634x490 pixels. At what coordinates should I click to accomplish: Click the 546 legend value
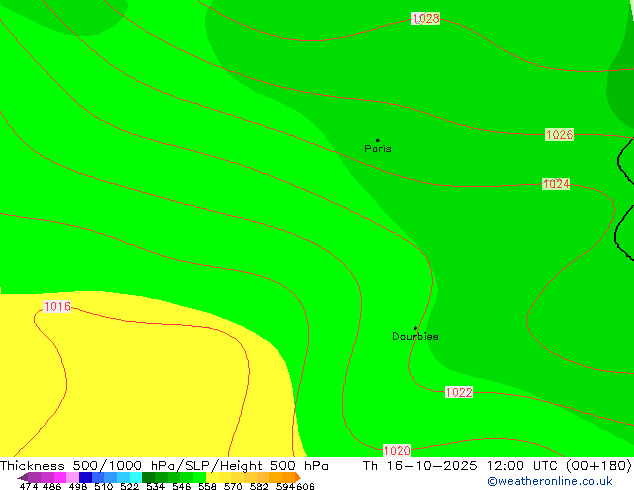[x=181, y=486]
